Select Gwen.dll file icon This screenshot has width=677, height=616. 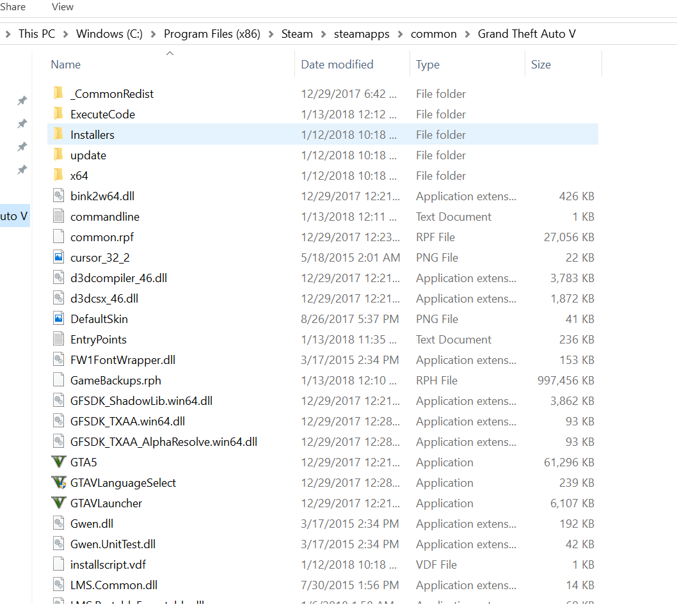click(x=59, y=523)
